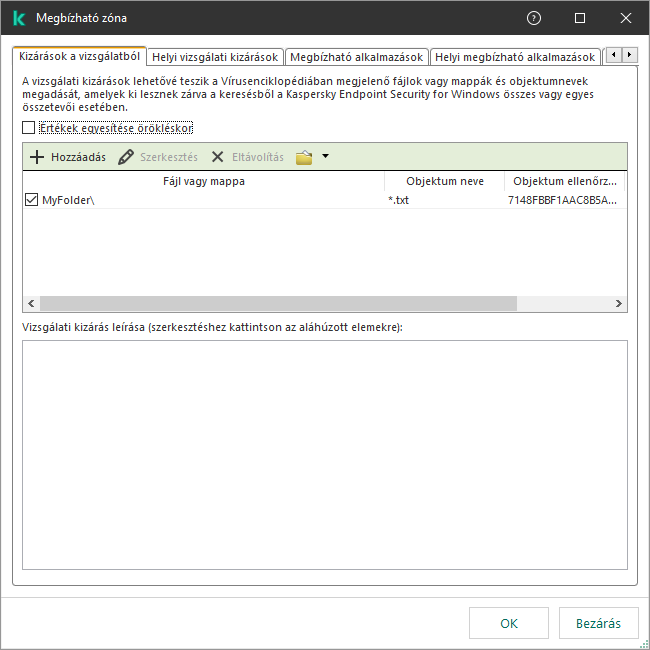650x650 pixels.
Task: Click the Kaspersky logo icon
Action: click(x=19, y=18)
